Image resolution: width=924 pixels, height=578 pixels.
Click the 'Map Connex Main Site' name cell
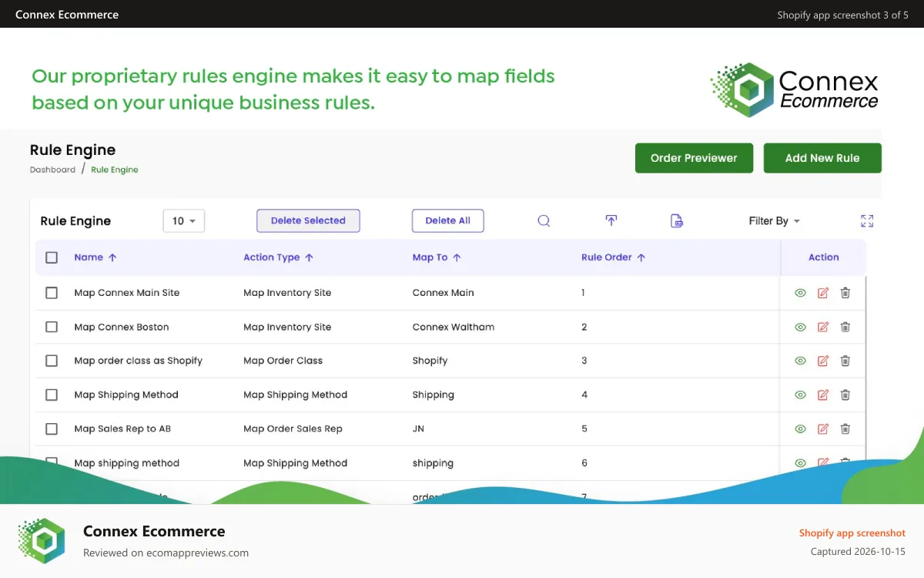tap(127, 293)
